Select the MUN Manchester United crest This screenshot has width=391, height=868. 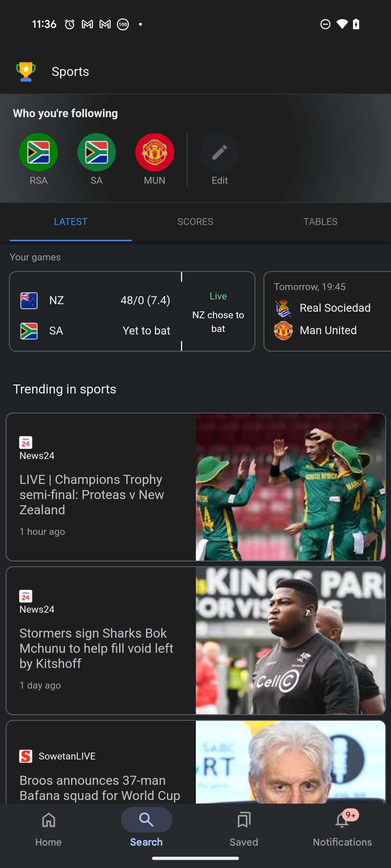(x=155, y=152)
